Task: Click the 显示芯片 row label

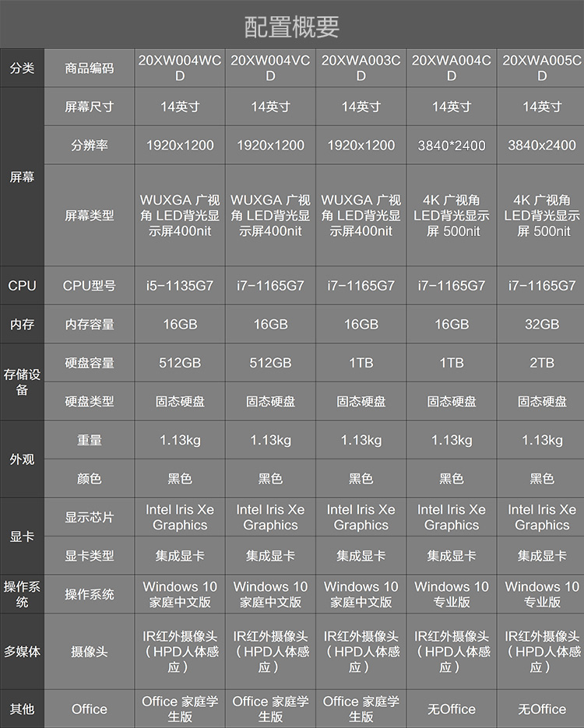Action: tap(89, 517)
